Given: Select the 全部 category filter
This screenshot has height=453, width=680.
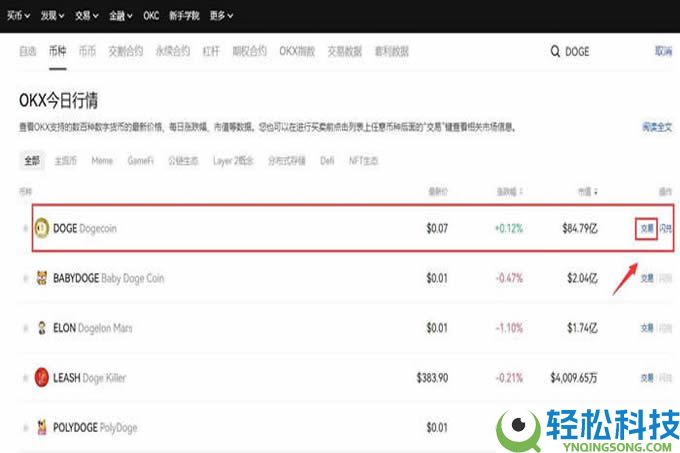Looking at the screenshot, I should [32, 161].
